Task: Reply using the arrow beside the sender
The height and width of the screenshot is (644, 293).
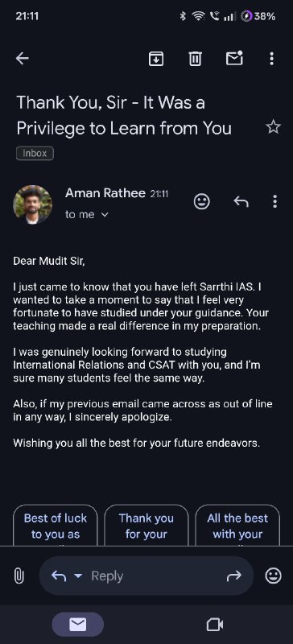Action: tap(241, 202)
